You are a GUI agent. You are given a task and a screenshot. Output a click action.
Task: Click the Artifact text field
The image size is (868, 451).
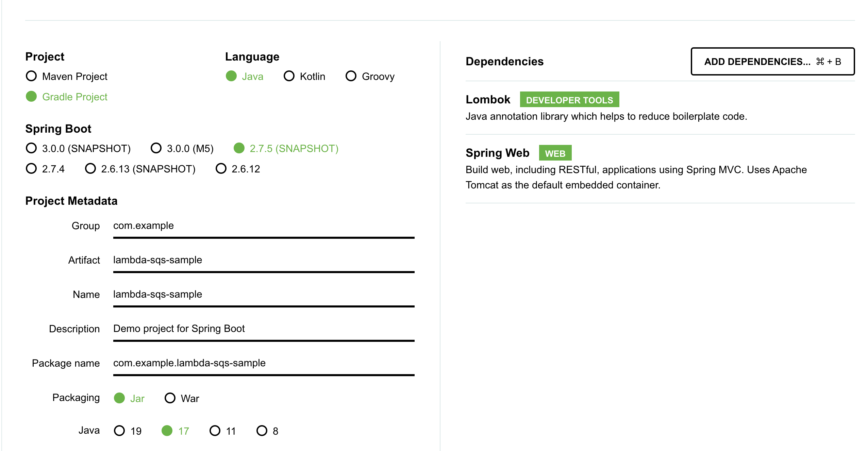click(264, 260)
